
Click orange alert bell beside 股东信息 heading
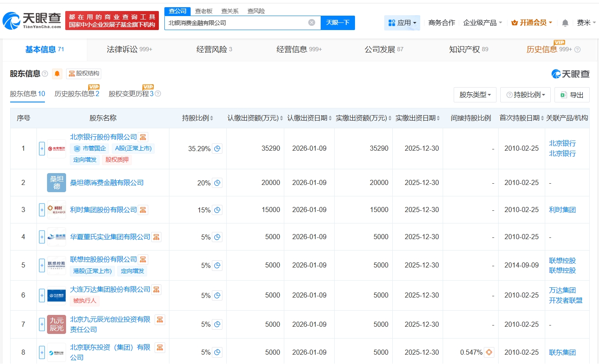(57, 74)
